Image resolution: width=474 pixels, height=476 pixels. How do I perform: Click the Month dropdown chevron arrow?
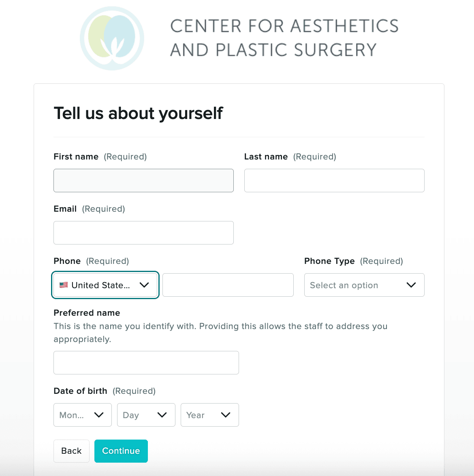[x=99, y=415]
